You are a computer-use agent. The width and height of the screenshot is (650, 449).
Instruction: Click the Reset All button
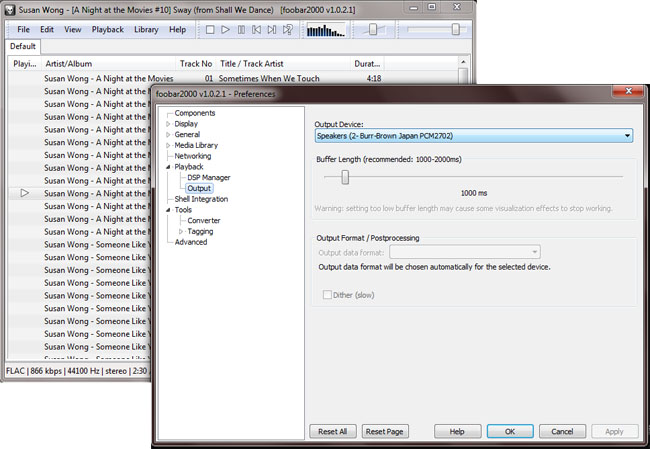point(332,432)
